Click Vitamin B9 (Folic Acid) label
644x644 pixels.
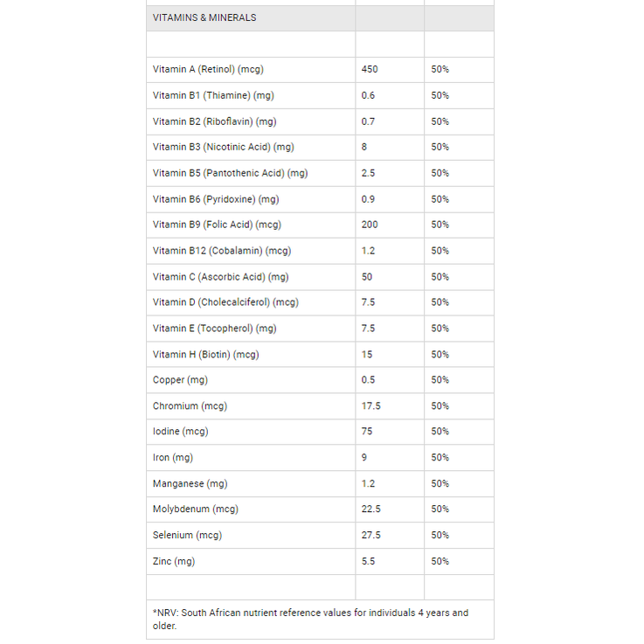(x=217, y=225)
